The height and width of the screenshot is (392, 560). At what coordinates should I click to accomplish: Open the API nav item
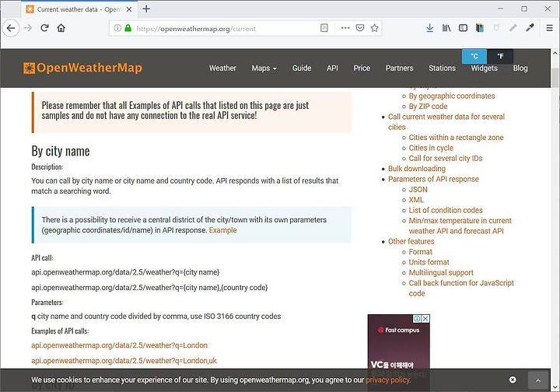coord(332,68)
